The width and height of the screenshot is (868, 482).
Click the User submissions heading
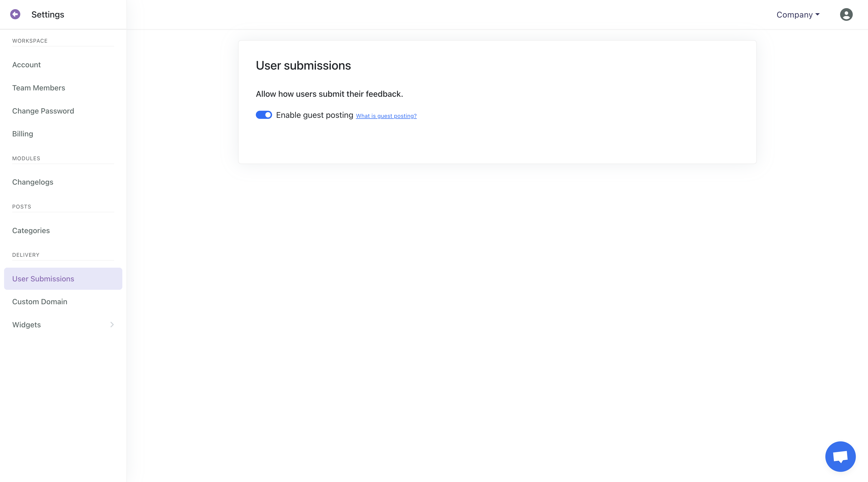(x=303, y=65)
